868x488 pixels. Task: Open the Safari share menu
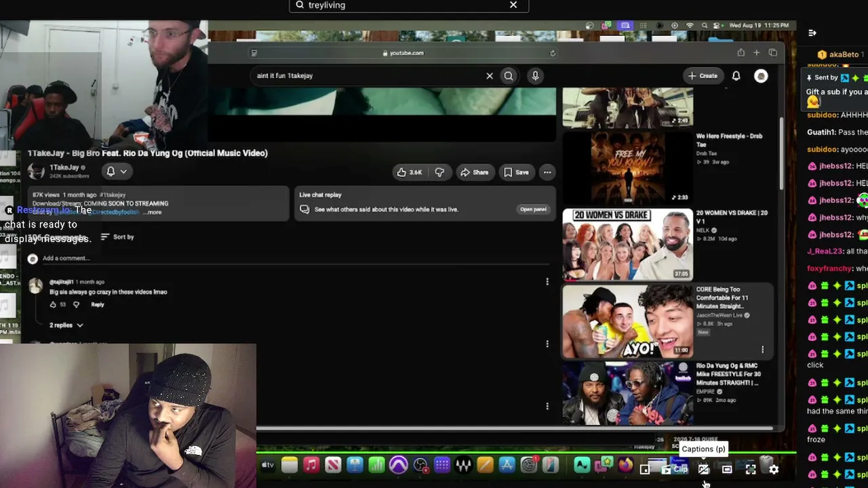[741, 53]
